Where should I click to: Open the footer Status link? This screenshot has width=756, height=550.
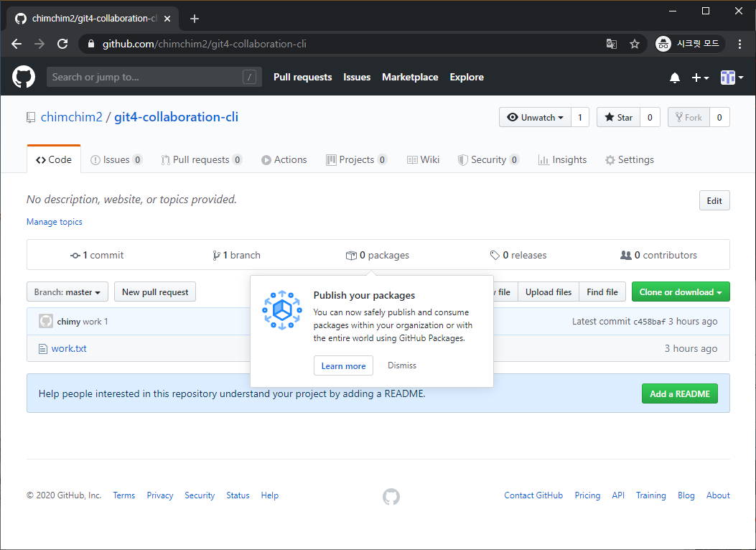238,495
